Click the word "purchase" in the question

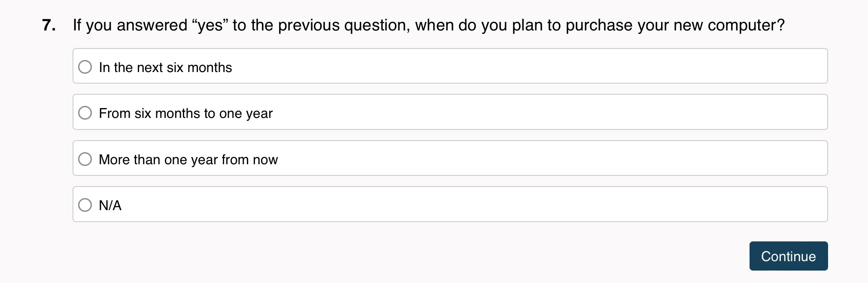point(599,26)
